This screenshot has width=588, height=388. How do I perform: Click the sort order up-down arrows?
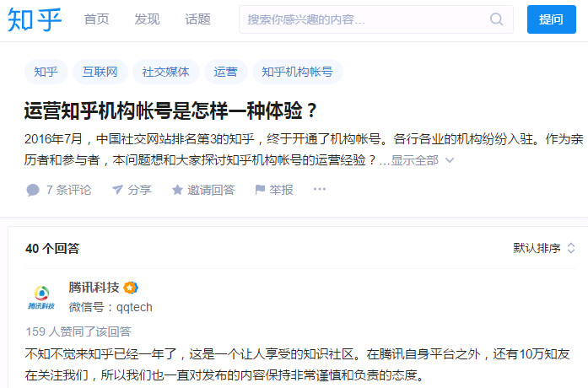[571, 248]
